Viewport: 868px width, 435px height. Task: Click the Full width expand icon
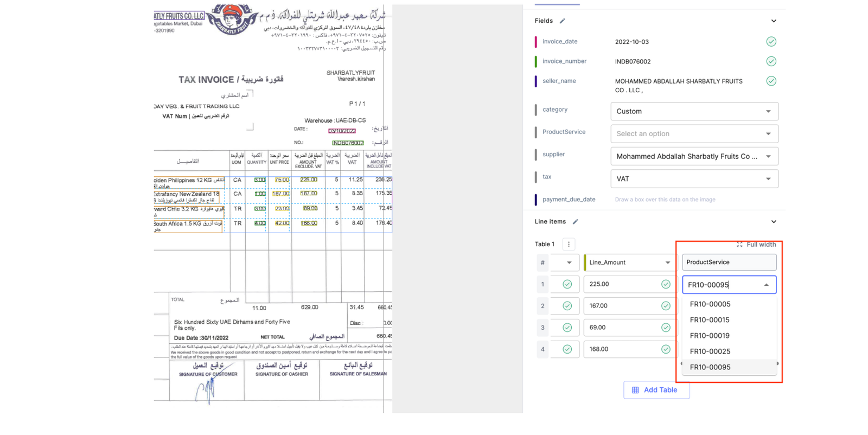(x=739, y=245)
